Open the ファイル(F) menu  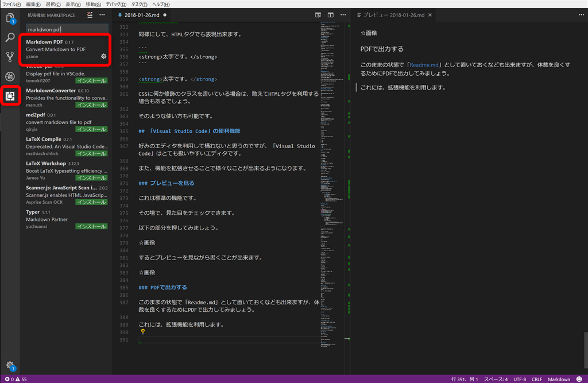point(11,4)
